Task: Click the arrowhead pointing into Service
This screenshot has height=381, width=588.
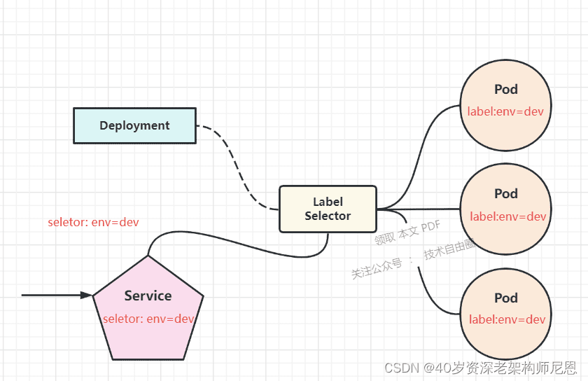Action: click(x=86, y=295)
